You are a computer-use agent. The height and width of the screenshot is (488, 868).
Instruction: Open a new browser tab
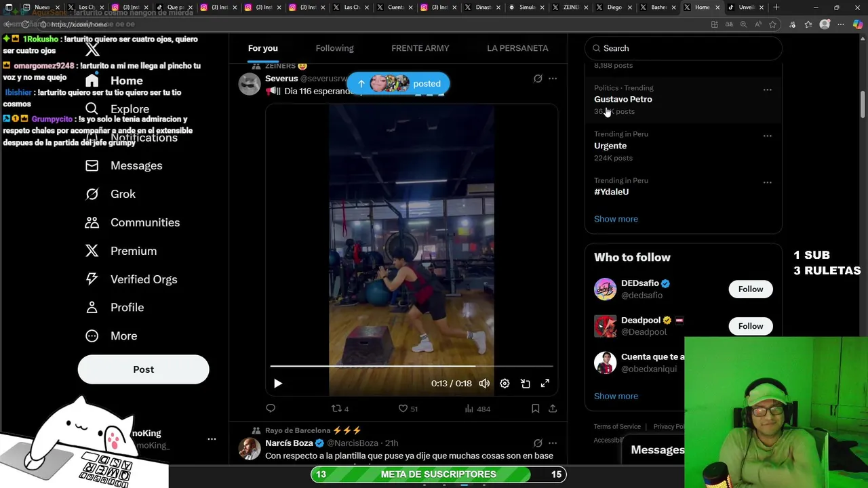776,7
